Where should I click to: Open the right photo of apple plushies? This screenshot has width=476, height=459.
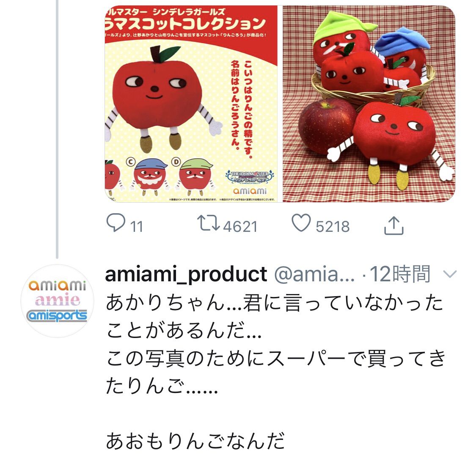[369, 104]
